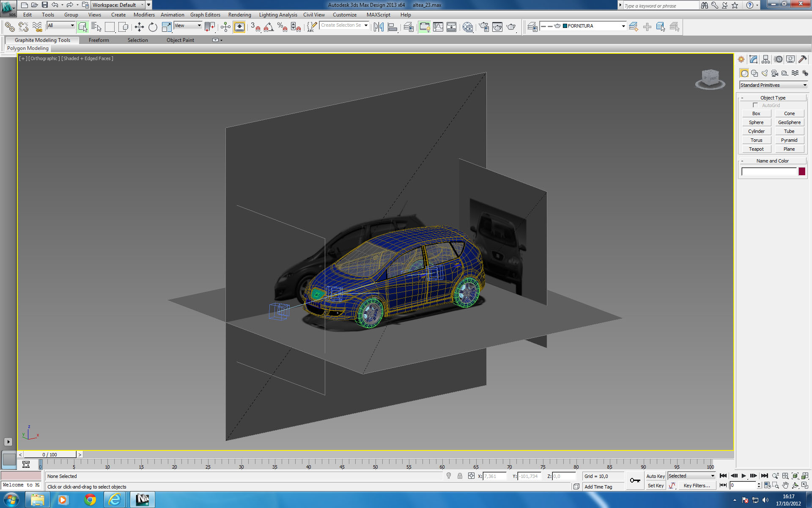Viewport: 812px width, 508px height.
Task: Select the Move transform tool
Action: pyautogui.click(x=139, y=27)
